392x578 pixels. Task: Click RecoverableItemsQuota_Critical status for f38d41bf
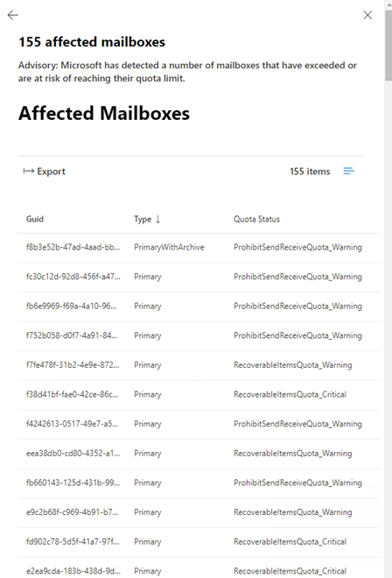click(290, 394)
